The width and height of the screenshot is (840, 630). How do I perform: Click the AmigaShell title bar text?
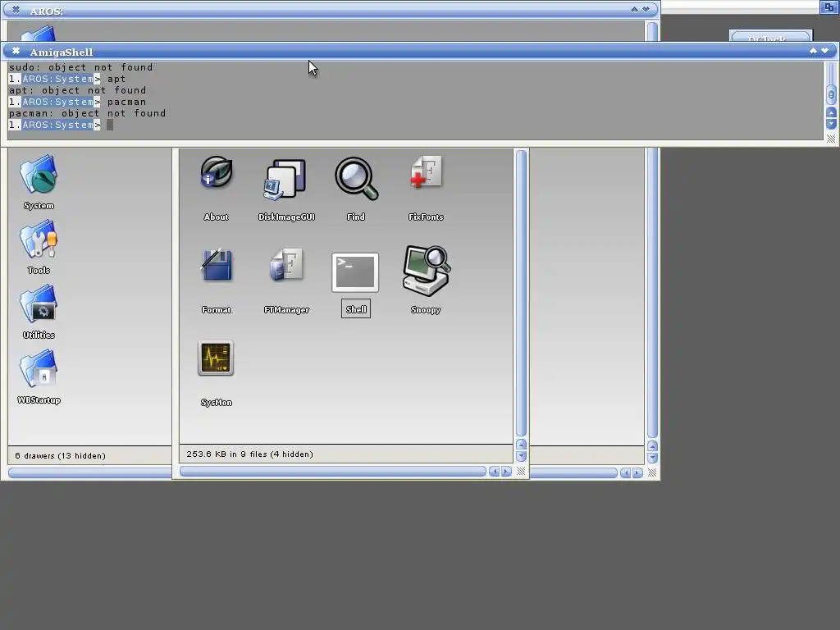[62, 52]
